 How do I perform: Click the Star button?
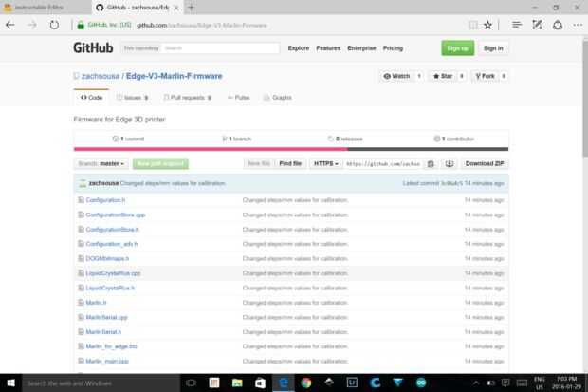point(443,76)
